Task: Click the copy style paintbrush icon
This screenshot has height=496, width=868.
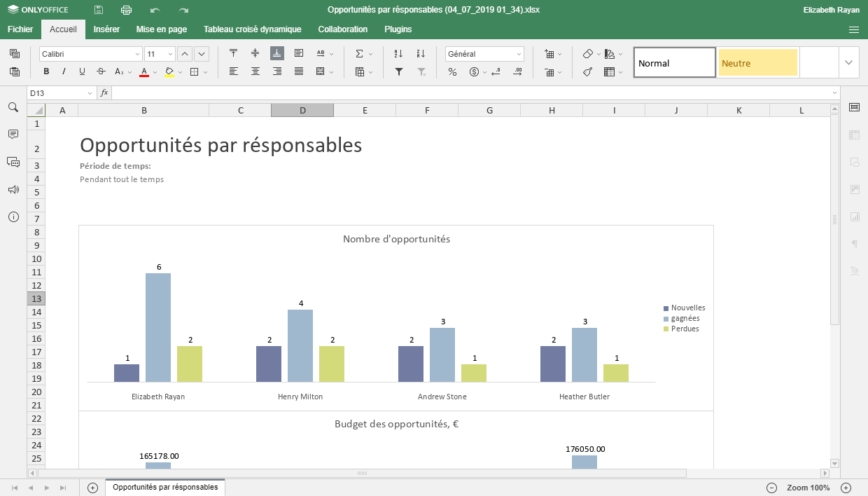Action: 588,71
